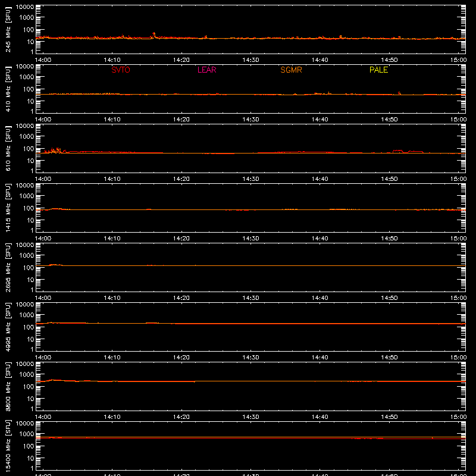Click 14:10 time label below 245 MHz plot

click(112, 60)
